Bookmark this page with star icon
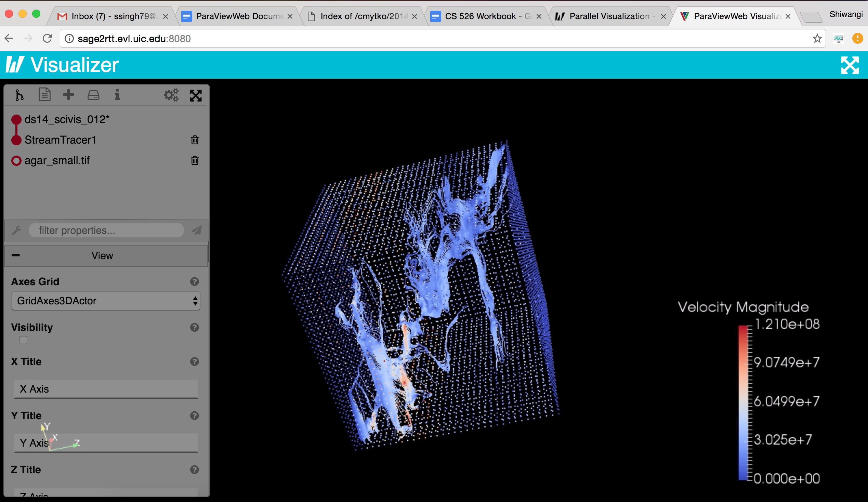This screenshot has height=502, width=868. pos(817,38)
